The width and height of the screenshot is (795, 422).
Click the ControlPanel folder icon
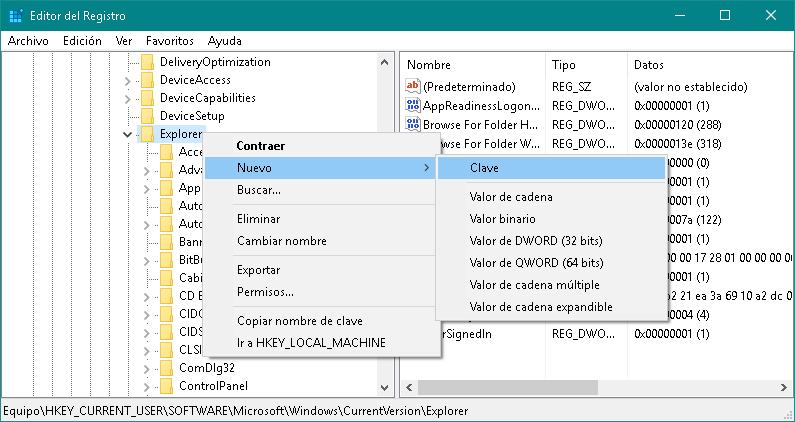[x=165, y=386]
